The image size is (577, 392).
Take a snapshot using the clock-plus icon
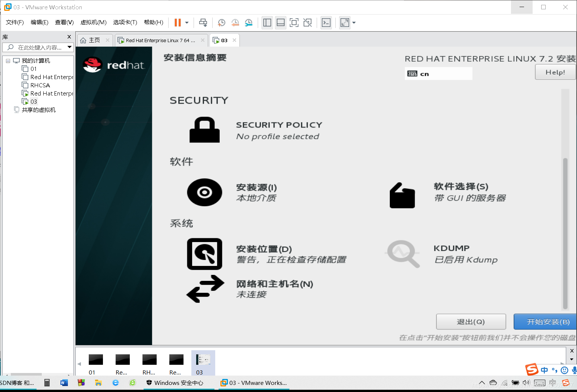[221, 23]
